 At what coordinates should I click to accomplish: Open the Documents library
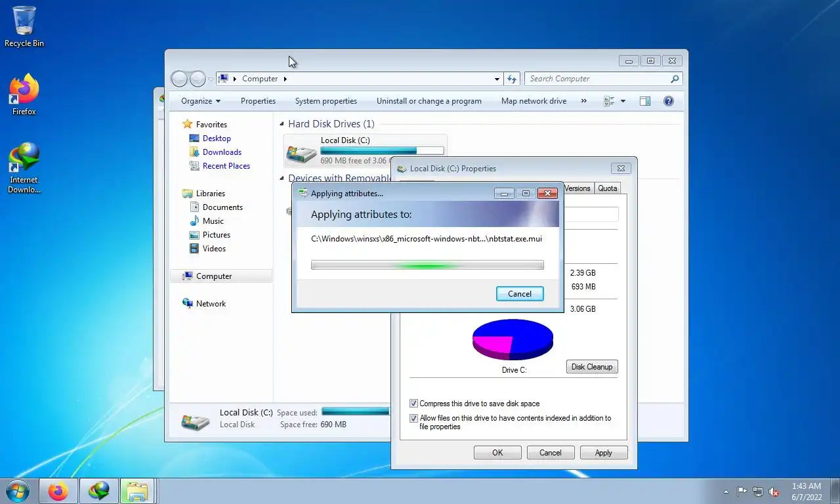pyautogui.click(x=222, y=207)
